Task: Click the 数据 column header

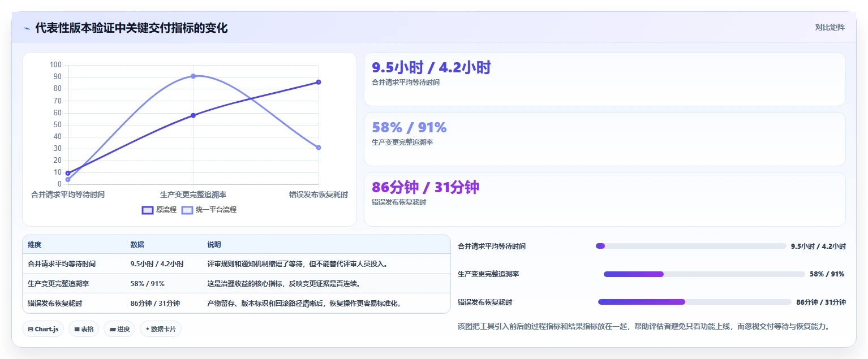Action: point(137,245)
